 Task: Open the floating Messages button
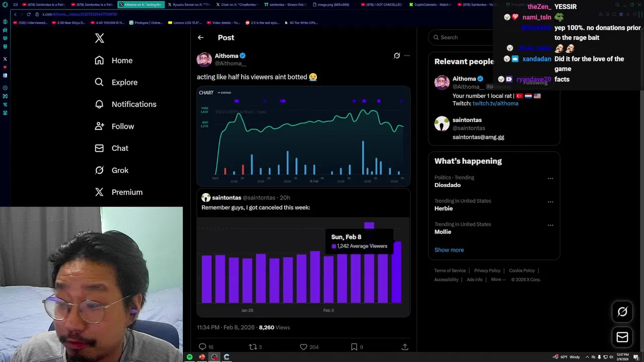click(622, 337)
